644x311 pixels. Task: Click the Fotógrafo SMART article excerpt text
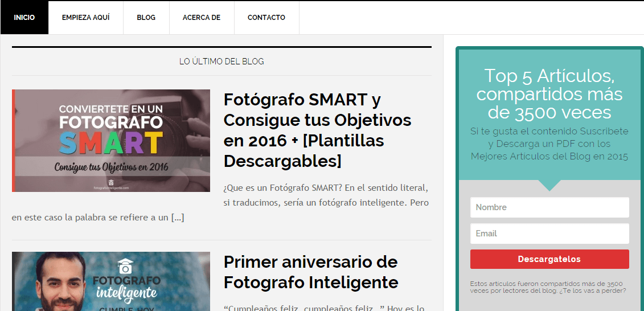coord(222,203)
